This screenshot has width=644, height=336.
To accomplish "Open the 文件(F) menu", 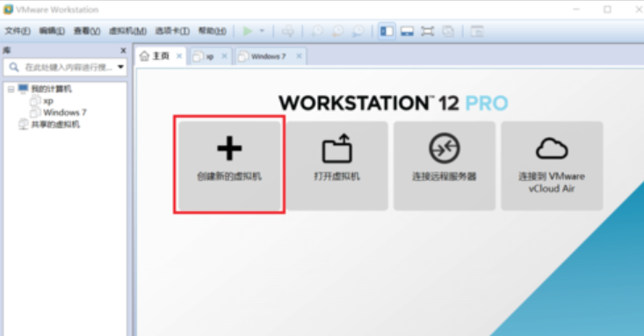I will tap(18, 32).
